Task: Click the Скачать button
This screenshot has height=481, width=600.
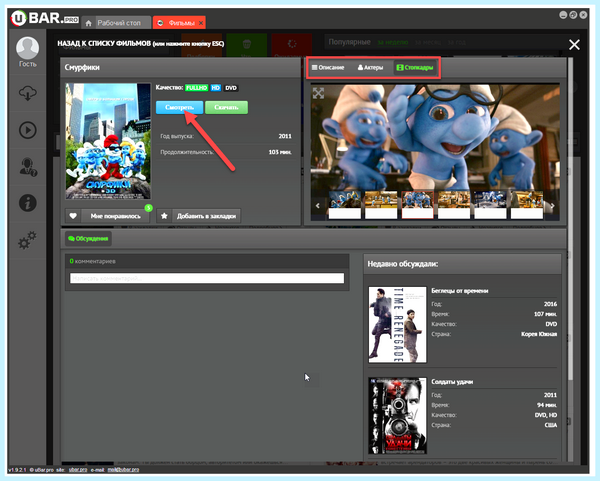Action: [226, 107]
